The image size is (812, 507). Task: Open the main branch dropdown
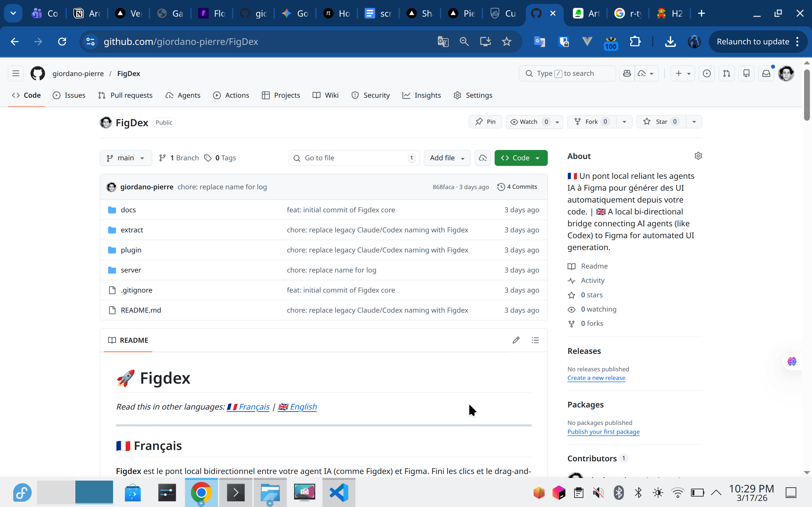(126, 158)
